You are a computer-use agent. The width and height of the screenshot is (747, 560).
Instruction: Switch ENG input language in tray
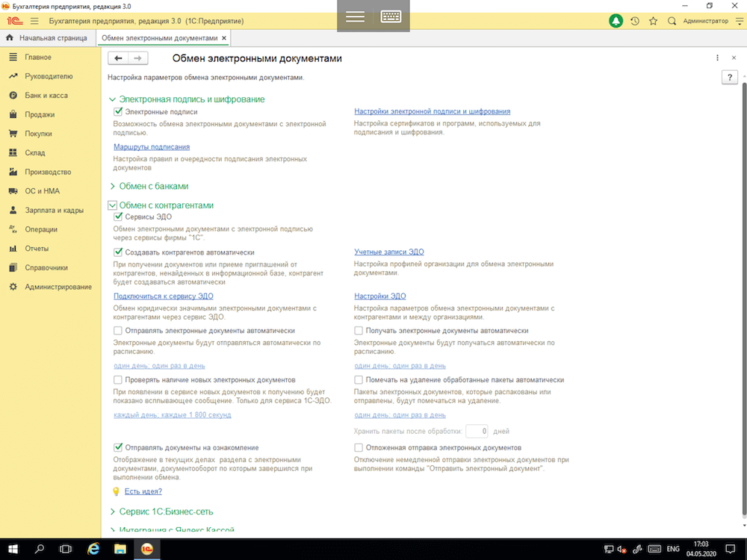tap(673, 550)
